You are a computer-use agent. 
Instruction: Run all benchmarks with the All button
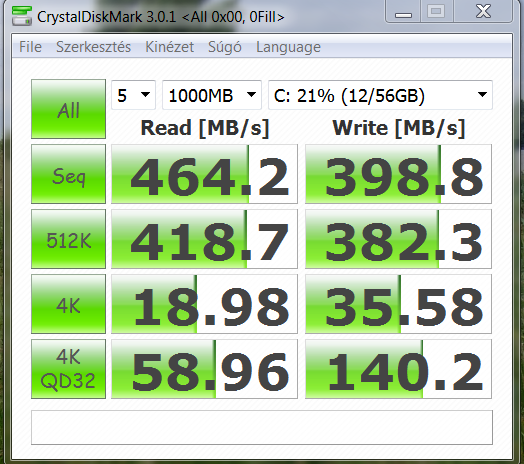pos(69,109)
